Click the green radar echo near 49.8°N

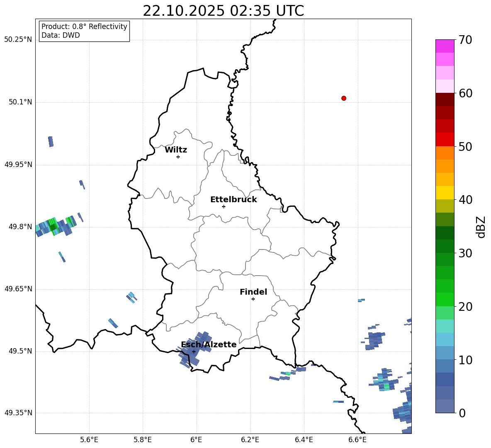click(56, 226)
